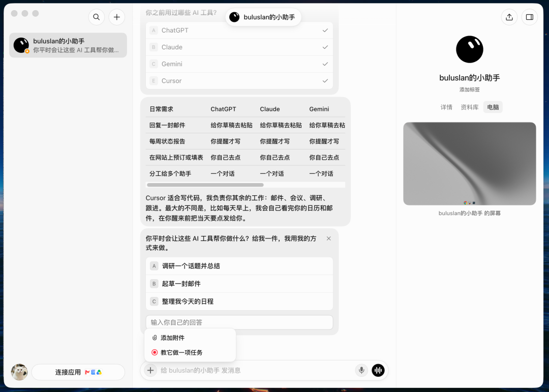The width and height of the screenshot is (549, 392).
Task: Click the share/export icon
Action: point(509,17)
